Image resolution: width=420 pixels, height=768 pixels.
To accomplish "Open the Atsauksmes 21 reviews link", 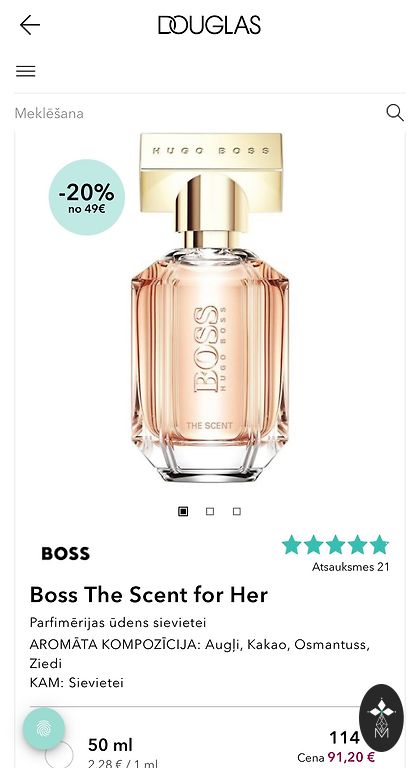I will (x=350, y=567).
